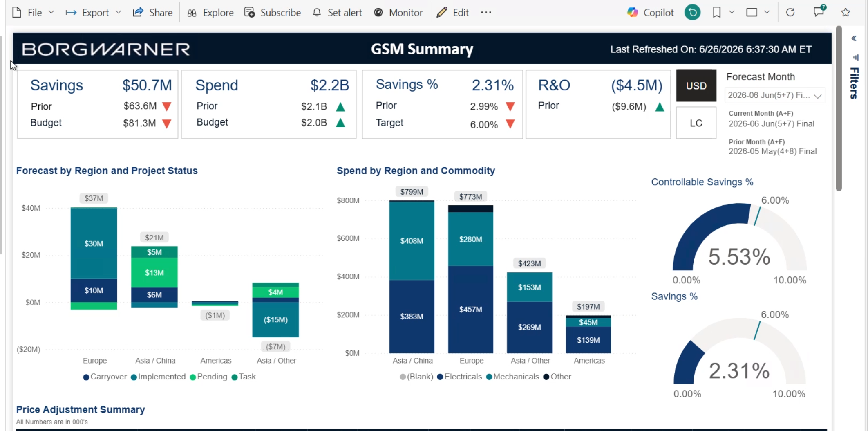Expand the Filters pane double chevron

click(x=854, y=38)
